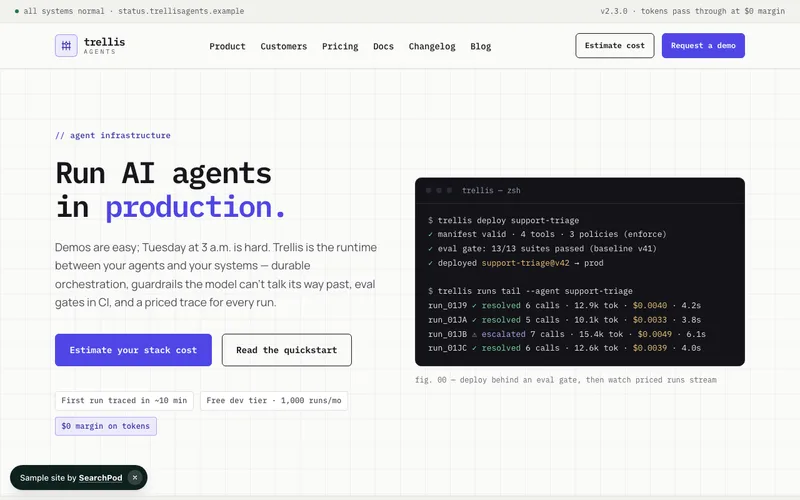
Task: Click the 'Run AI agents' headline
Action: pyautogui.click(x=163, y=173)
